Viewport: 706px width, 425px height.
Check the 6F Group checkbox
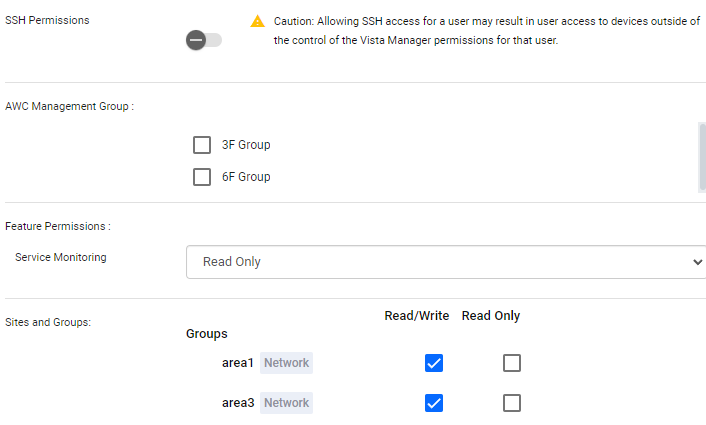pos(202,177)
